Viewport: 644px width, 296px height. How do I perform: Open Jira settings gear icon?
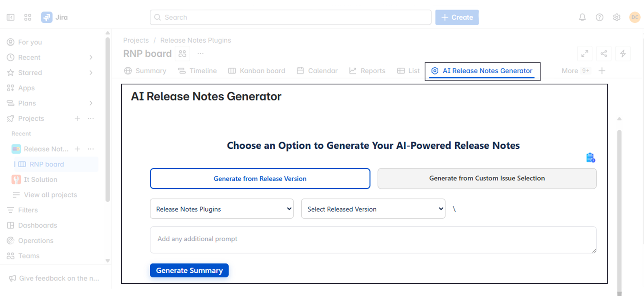(617, 17)
